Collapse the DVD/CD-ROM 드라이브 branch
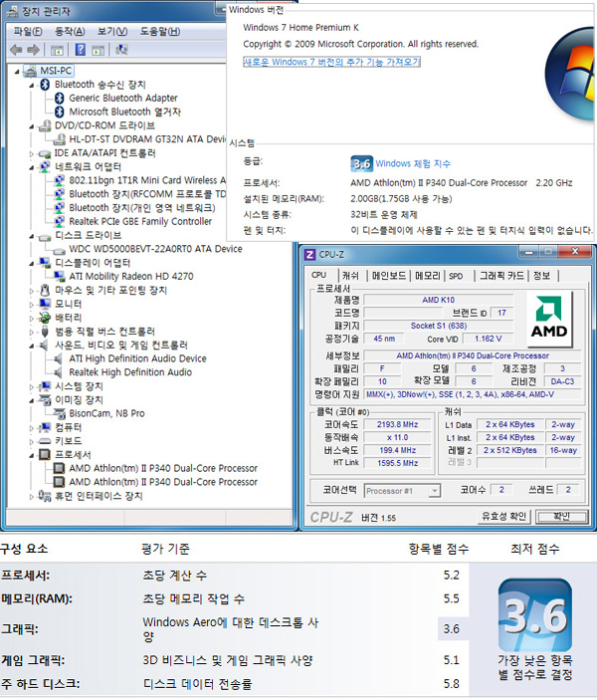The image size is (597, 700). pyautogui.click(x=32, y=126)
